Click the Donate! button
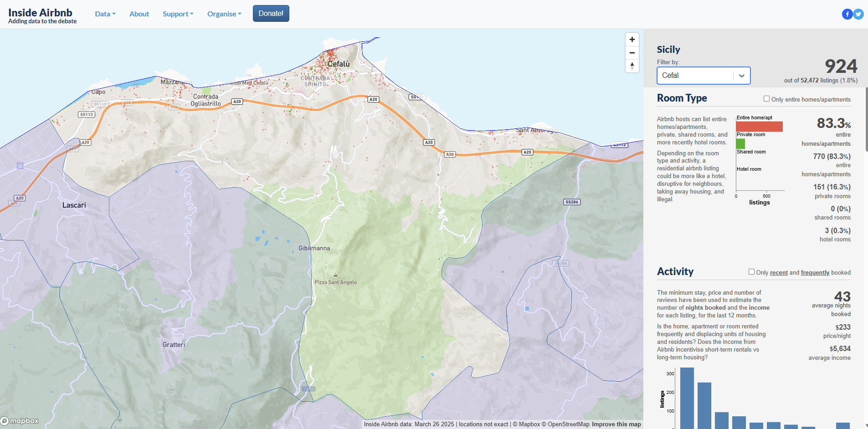The height and width of the screenshot is (429, 868). (x=271, y=14)
